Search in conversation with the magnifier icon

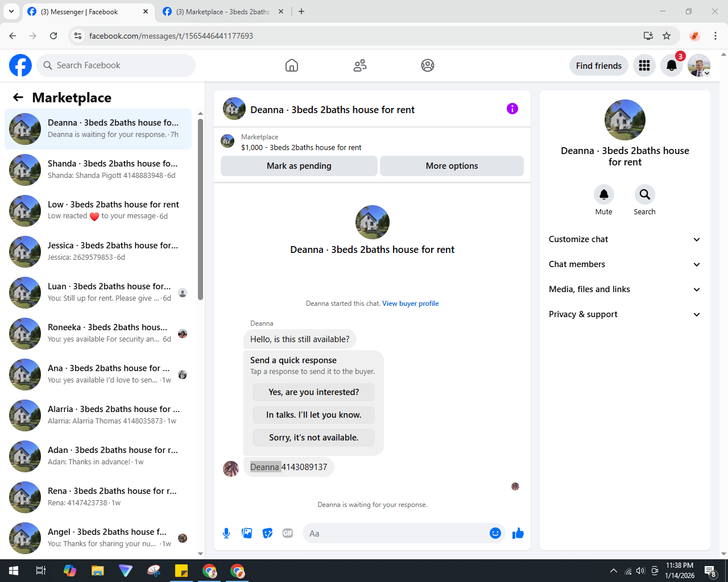click(645, 194)
